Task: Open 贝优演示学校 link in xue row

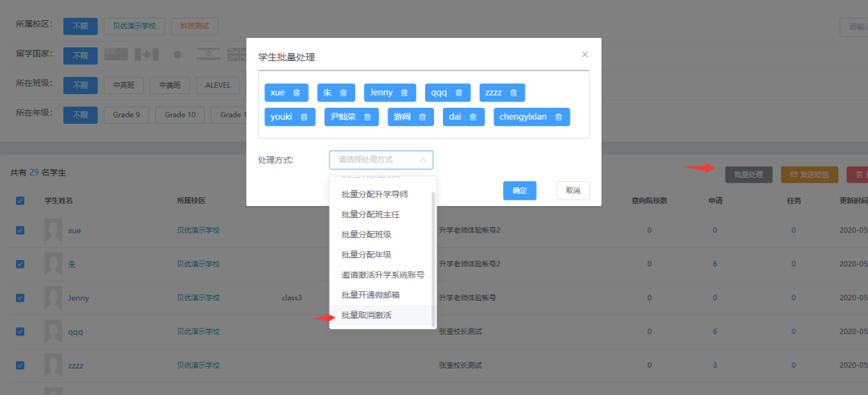Action: [x=198, y=230]
